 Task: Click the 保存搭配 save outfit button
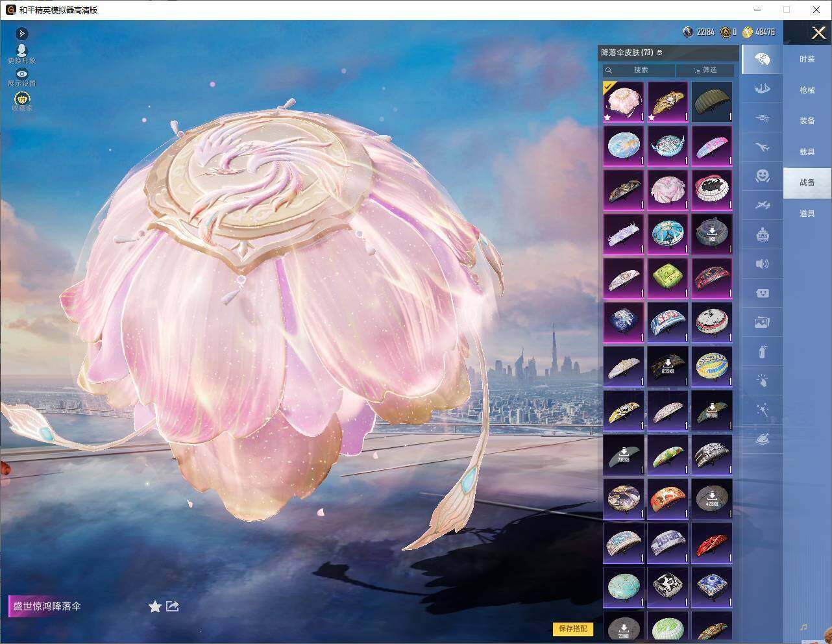point(573,628)
